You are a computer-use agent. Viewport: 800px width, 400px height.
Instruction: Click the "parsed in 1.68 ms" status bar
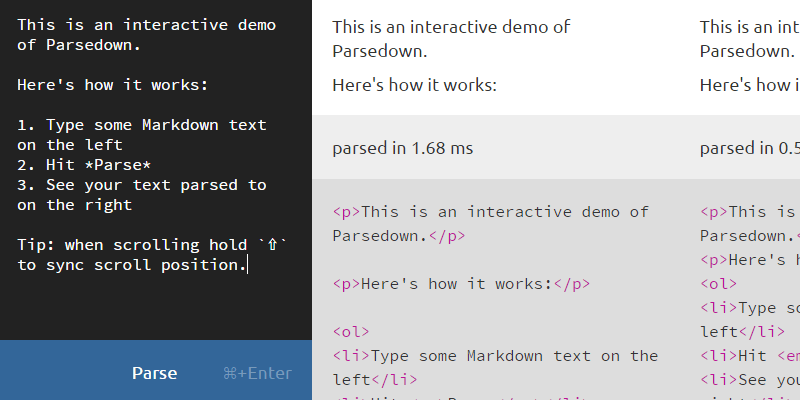pos(403,148)
